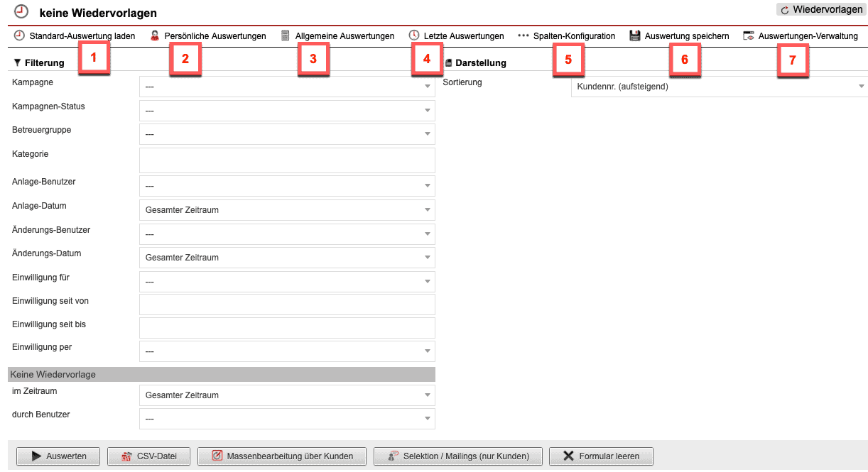This screenshot has height=472, width=868.
Task: Click the Standard-Auswertung laden clock icon
Action: 19,35
